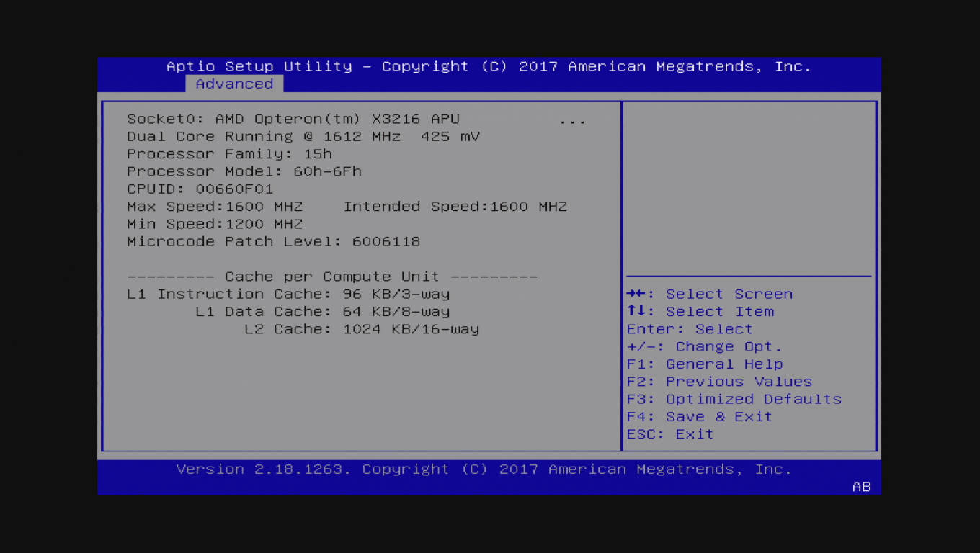Click the +/-: Change Opt. help line

[x=705, y=347]
